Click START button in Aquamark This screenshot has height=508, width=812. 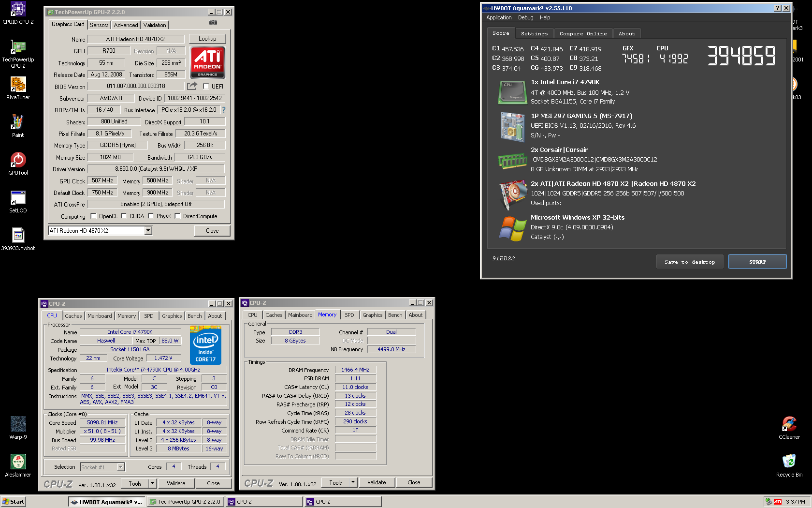757,262
